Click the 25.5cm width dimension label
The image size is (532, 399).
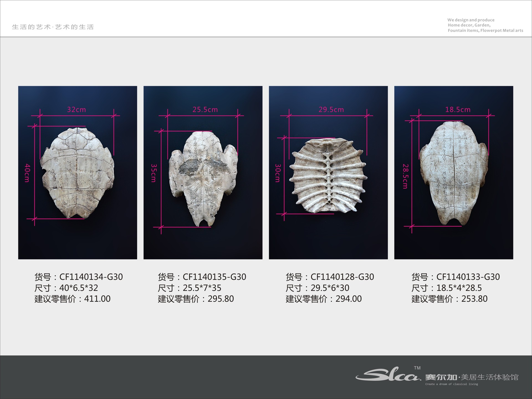[x=205, y=109]
